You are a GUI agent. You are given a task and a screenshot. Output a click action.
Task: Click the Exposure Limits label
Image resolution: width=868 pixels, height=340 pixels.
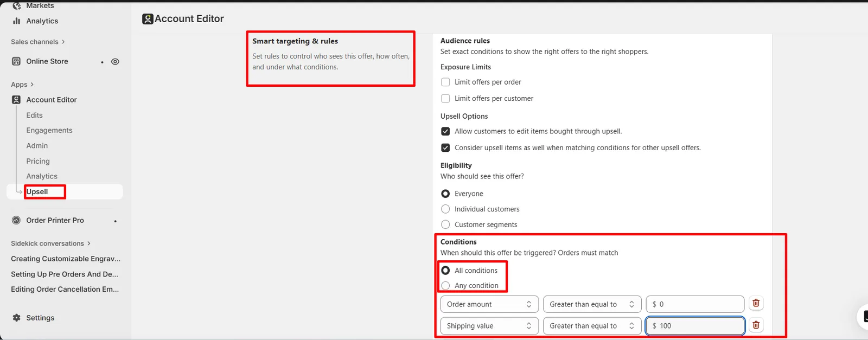(x=465, y=67)
